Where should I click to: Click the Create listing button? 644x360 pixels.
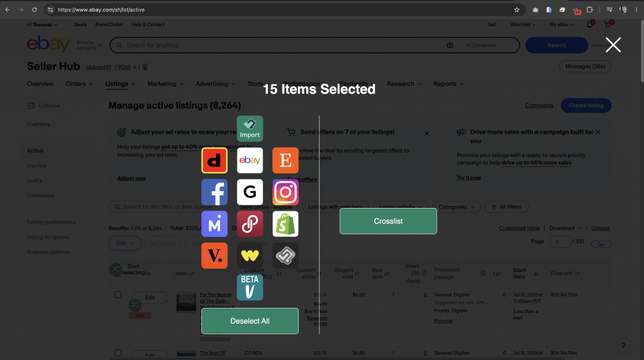(586, 106)
